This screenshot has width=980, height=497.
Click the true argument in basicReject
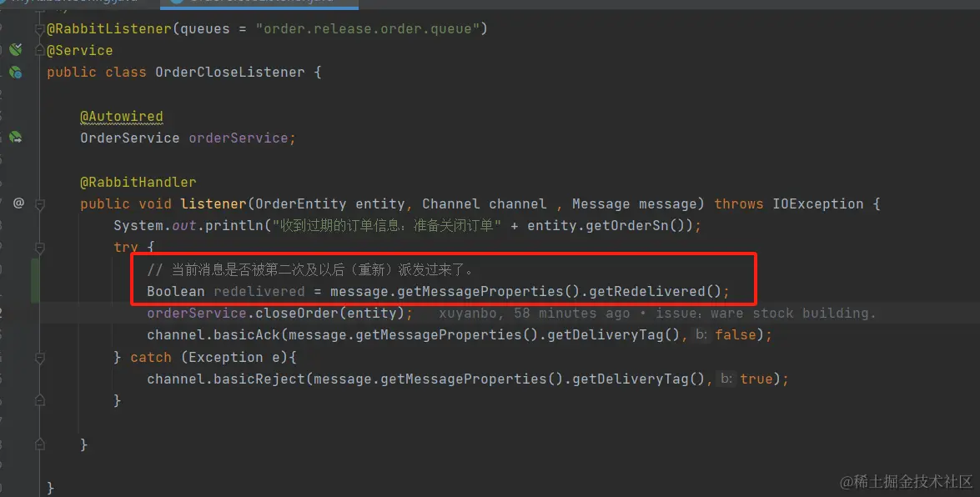(x=756, y=379)
